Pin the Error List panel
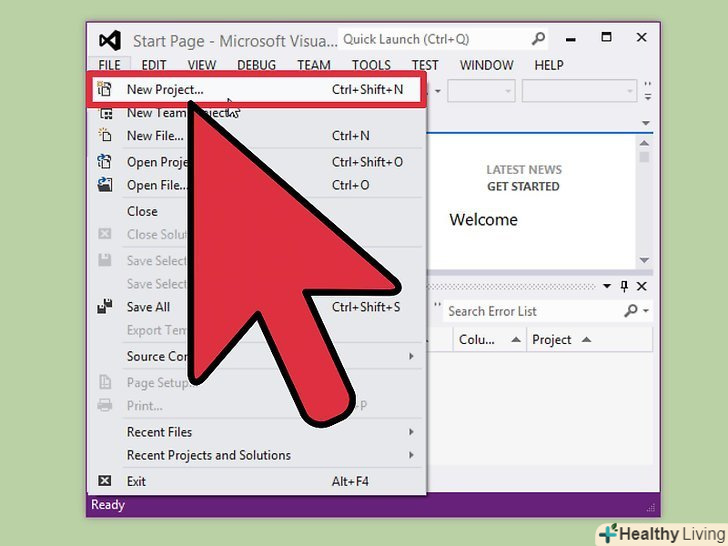 tap(624, 286)
